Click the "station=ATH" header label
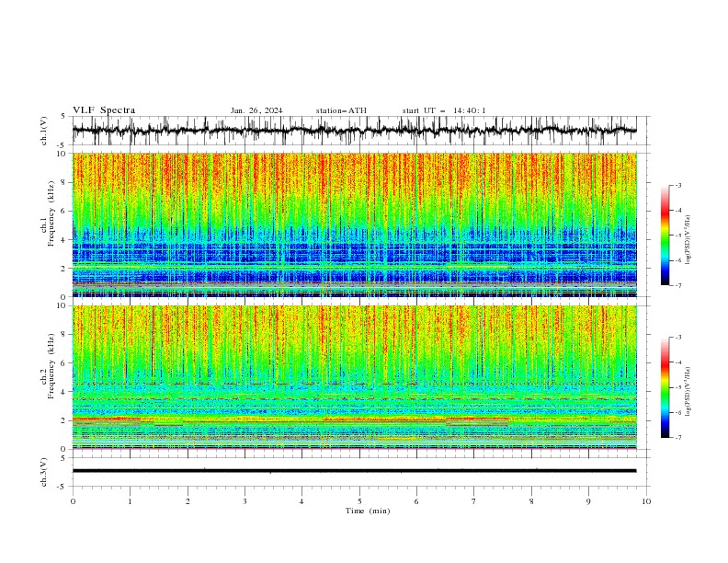The width and height of the screenshot is (728, 563). (x=341, y=110)
